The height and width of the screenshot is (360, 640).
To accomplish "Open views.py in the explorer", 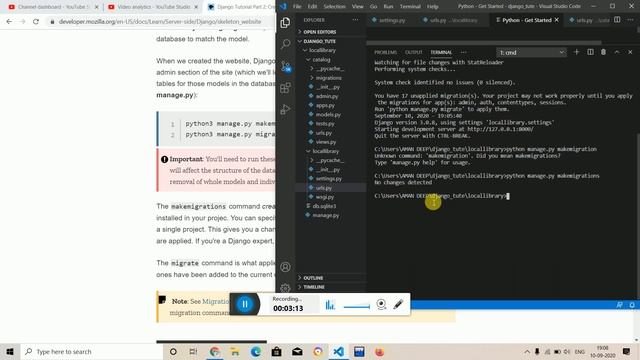I will (326, 142).
